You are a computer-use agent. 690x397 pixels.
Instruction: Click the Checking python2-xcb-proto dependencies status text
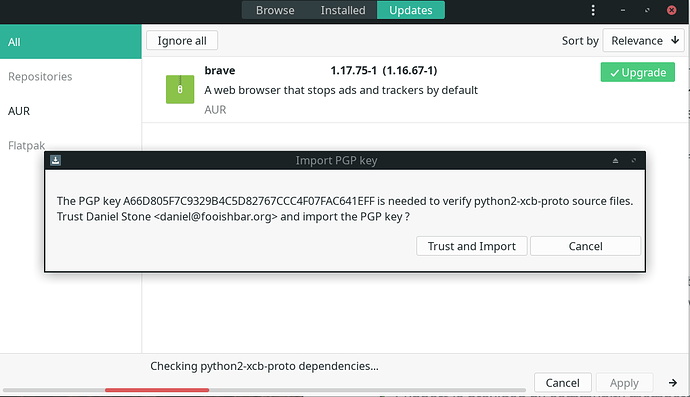(x=264, y=366)
